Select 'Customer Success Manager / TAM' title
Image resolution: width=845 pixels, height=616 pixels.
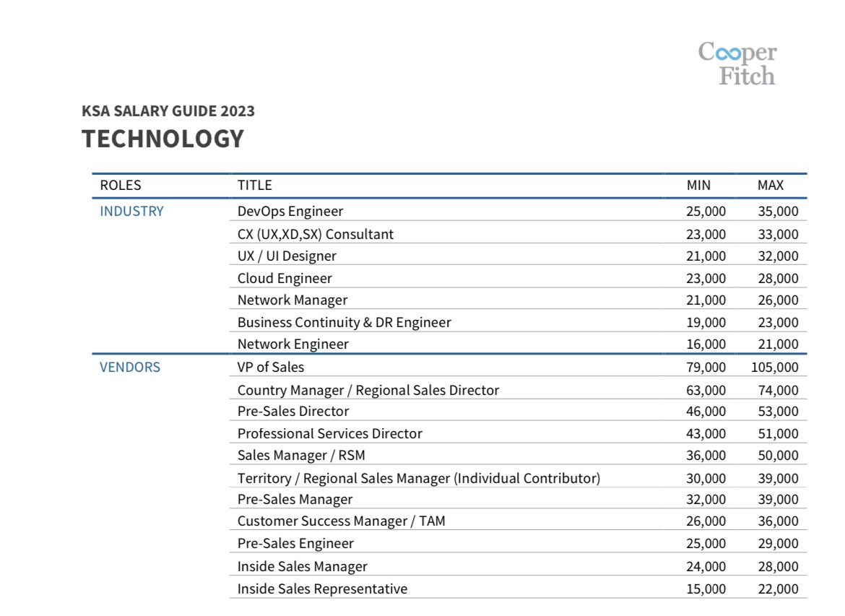(342, 521)
